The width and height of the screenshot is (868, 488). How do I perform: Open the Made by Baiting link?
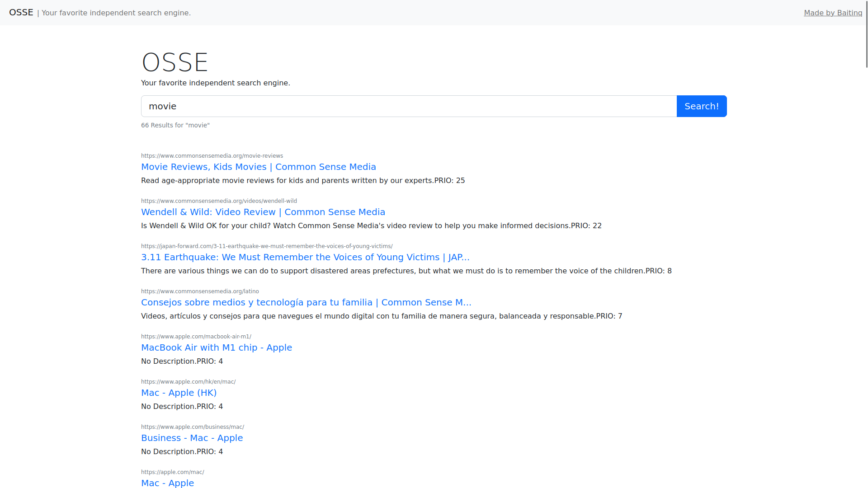click(x=833, y=13)
